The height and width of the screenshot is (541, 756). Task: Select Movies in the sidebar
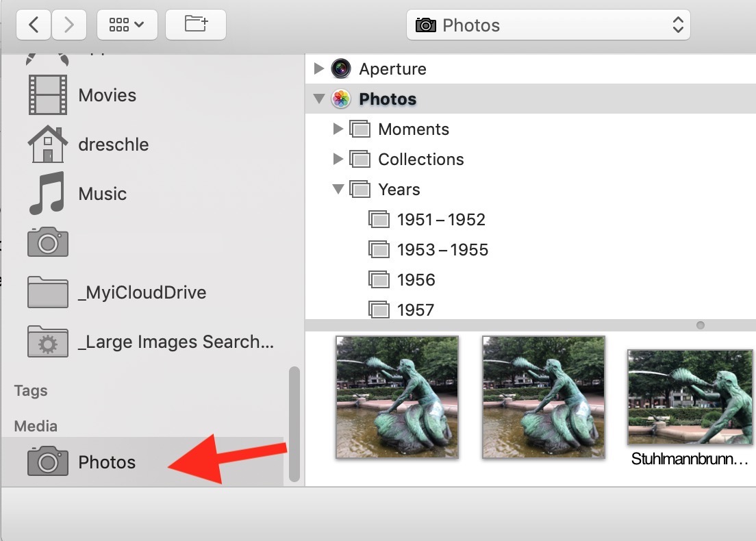coord(142,95)
